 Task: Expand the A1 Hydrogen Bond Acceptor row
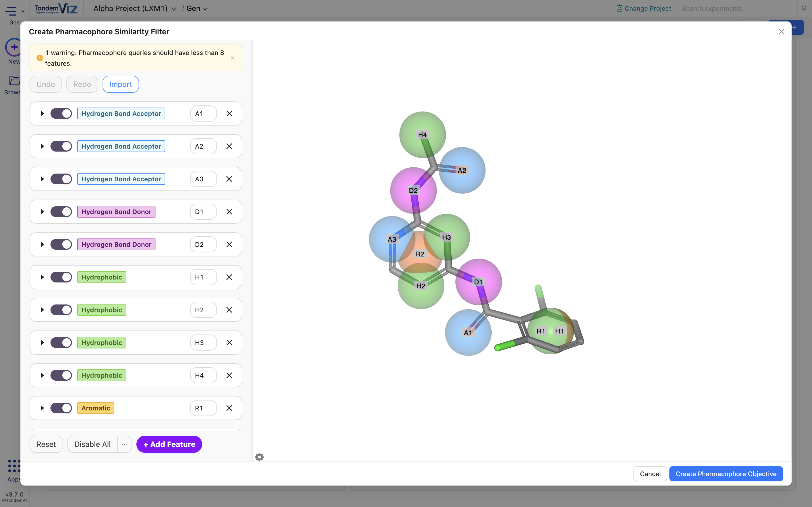pyautogui.click(x=42, y=113)
